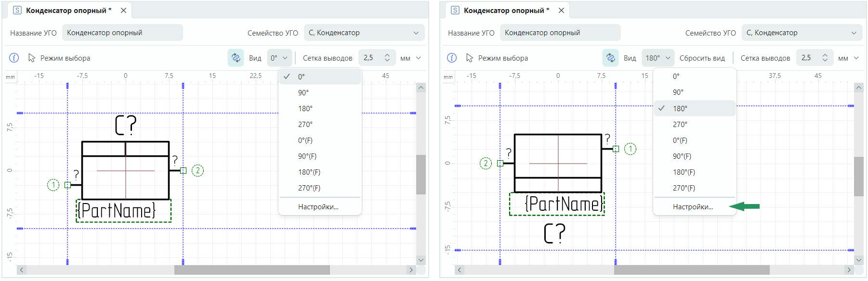Viewport: 868px width, 281px height.
Task: Click the scroll-right arrow in the left window
Action: [x=411, y=270]
